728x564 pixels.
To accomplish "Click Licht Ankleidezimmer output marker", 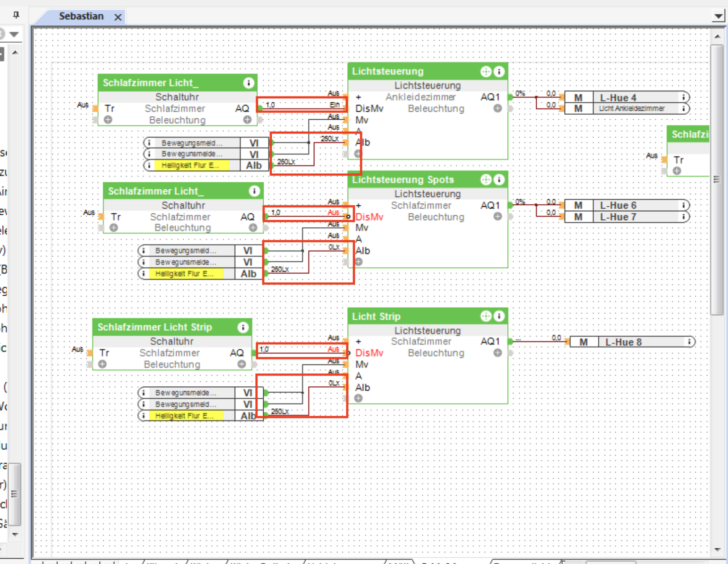I will click(631, 109).
